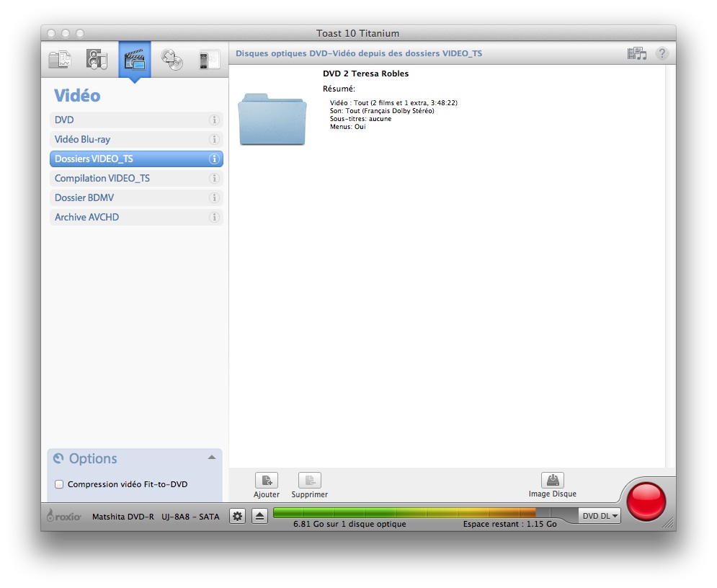Click the Vidéo : Tout summary line
Image resolution: width=717 pixels, height=588 pixels.
(393, 103)
